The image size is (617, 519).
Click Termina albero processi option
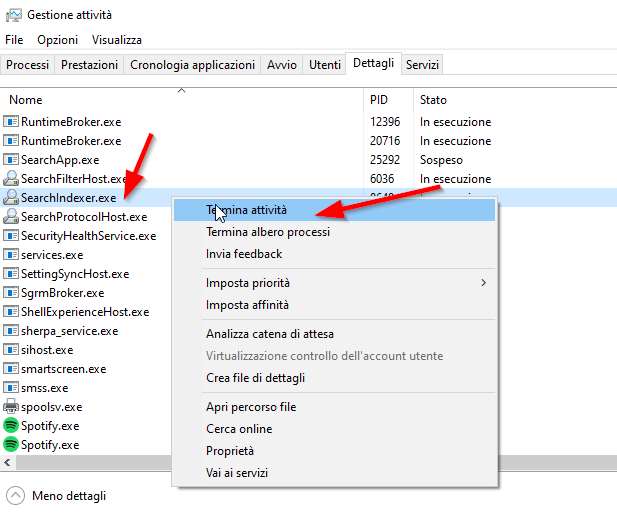268,232
